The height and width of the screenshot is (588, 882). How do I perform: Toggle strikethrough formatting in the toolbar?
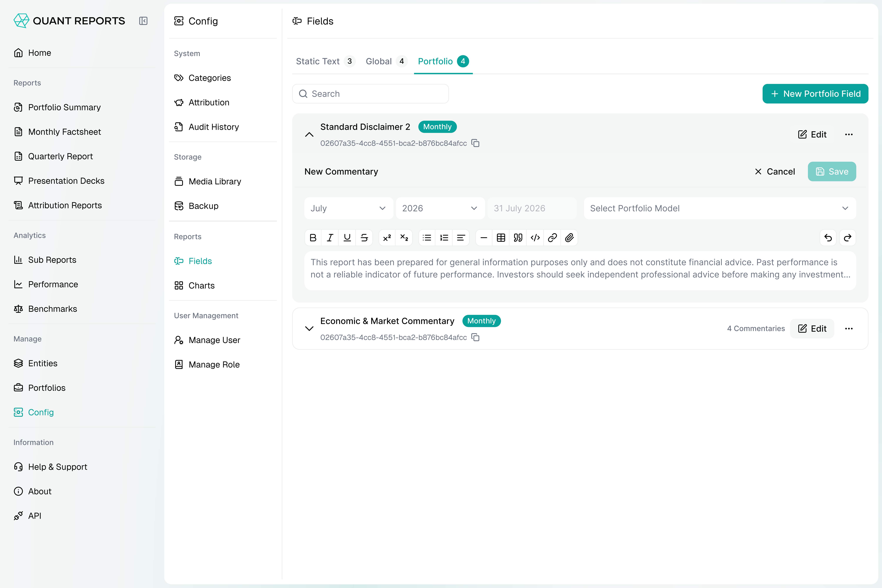point(364,238)
